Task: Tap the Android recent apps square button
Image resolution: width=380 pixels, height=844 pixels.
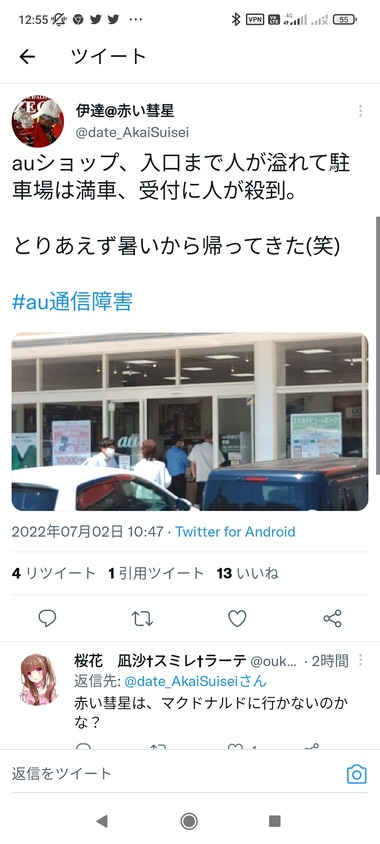Action: pos(275,821)
